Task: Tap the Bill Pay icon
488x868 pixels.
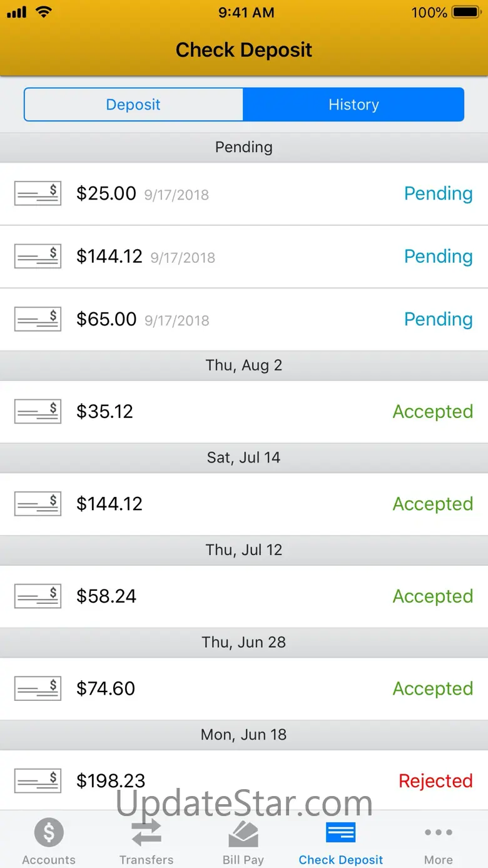Action: [x=243, y=832]
